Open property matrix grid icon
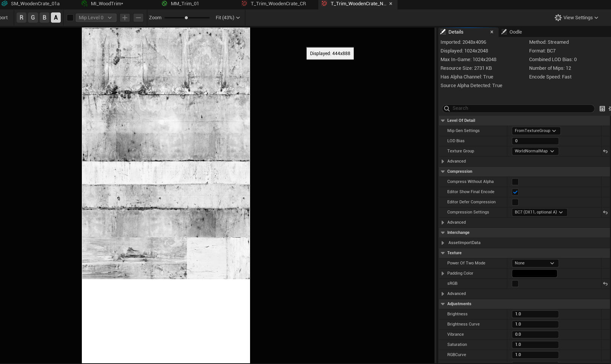This screenshot has height=364, width=611. [602, 109]
